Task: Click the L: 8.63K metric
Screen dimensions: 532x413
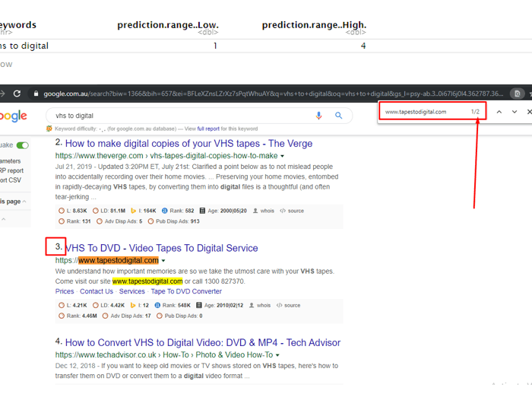Action: click(x=73, y=211)
